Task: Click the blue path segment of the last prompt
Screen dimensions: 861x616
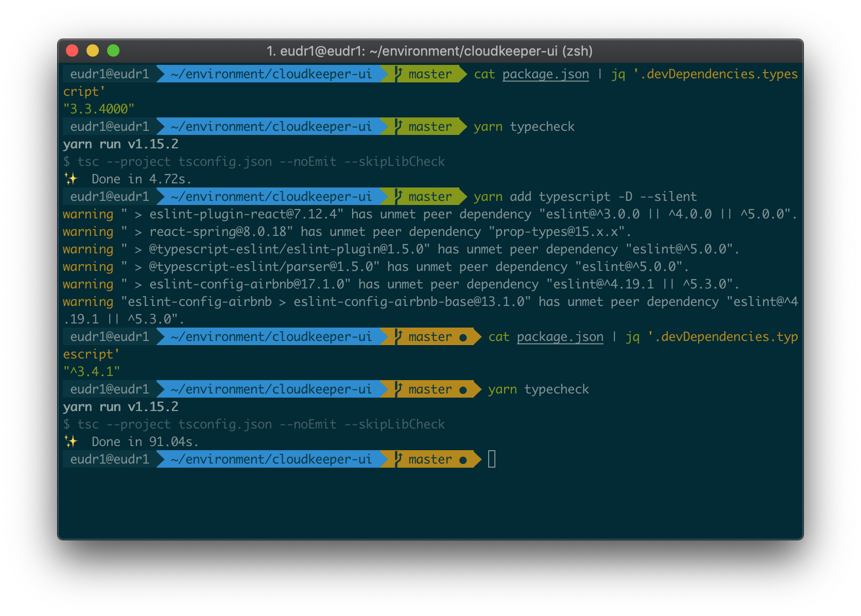Action: click(x=271, y=459)
